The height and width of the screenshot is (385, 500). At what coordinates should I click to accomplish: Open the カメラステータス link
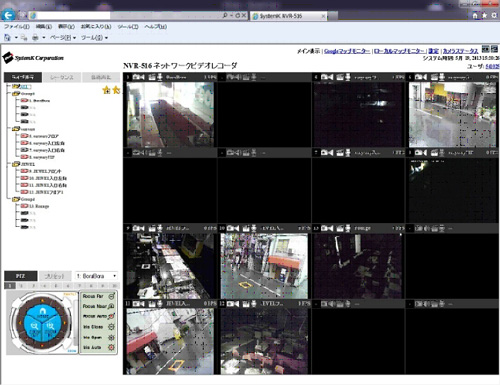[x=460, y=51]
